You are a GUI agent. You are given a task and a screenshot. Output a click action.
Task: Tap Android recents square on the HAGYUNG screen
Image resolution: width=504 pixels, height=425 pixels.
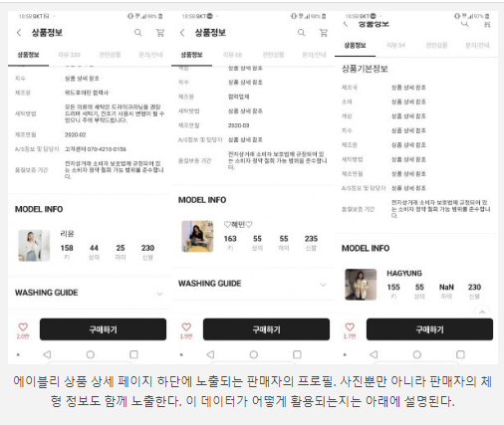(460, 354)
